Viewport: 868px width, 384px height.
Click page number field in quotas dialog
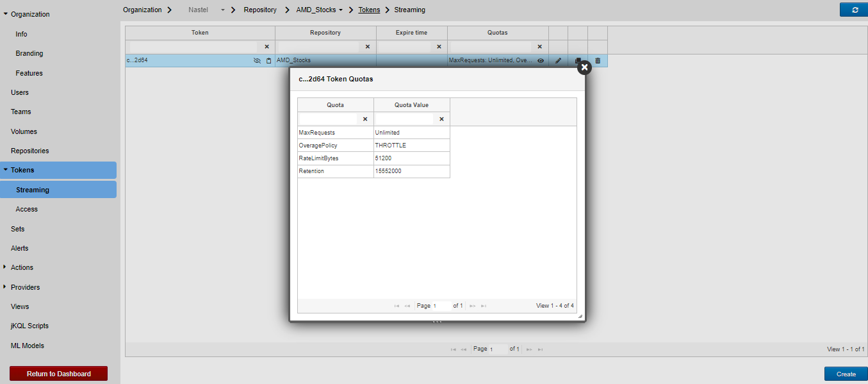[x=441, y=306]
